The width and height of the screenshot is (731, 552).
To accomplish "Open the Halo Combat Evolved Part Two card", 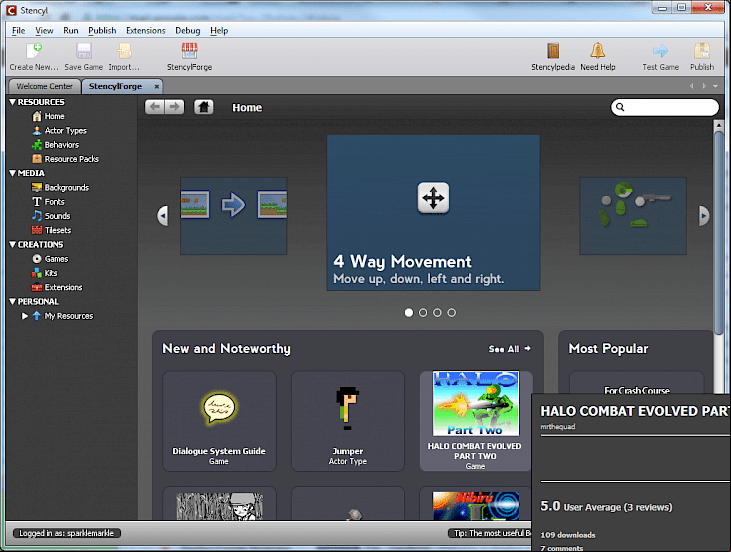I will (x=475, y=421).
